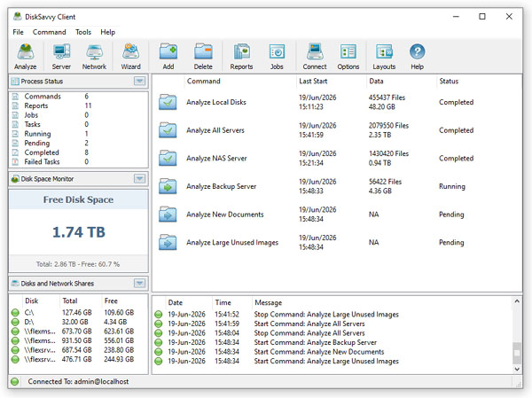Click the Analyze toolbar icon

point(26,57)
